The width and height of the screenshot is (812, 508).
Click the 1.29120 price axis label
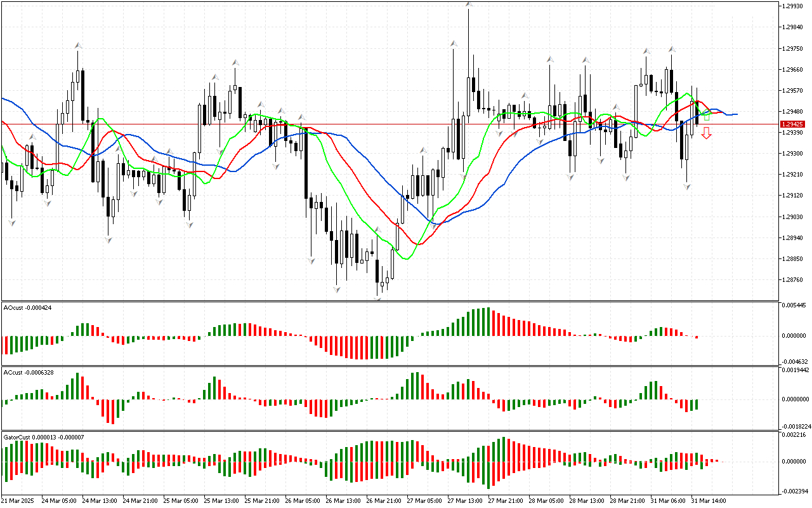point(792,196)
